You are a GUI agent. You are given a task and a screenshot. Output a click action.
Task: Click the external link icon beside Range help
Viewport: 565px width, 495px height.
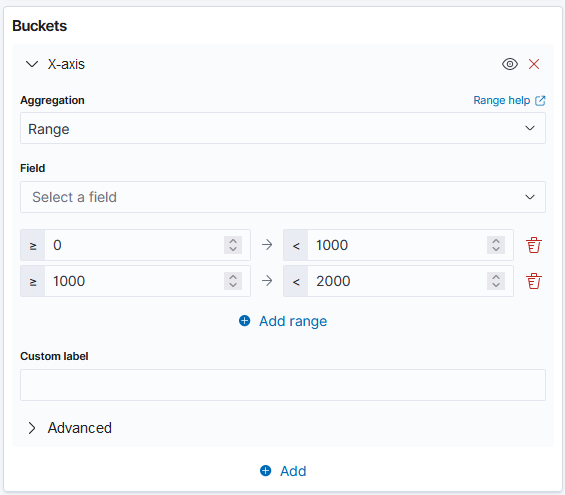pos(540,101)
